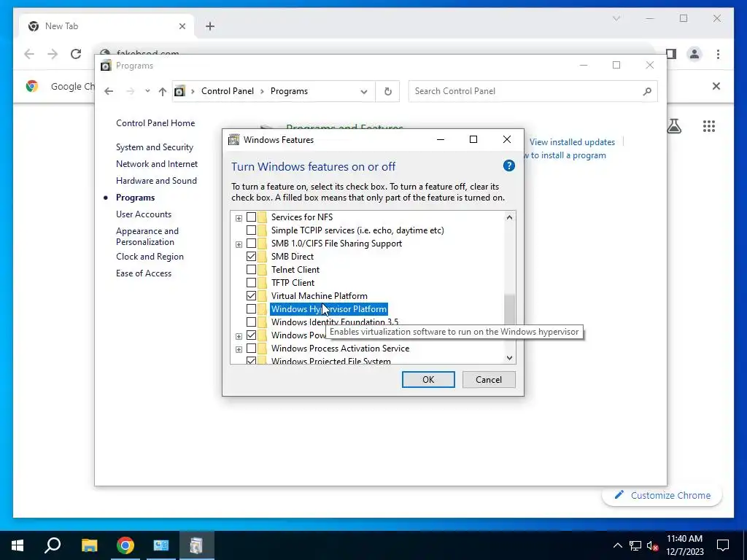Viewport: 747px width, 560px height.
Task: Select the Telnet Client row label
Action: [295, 270]
